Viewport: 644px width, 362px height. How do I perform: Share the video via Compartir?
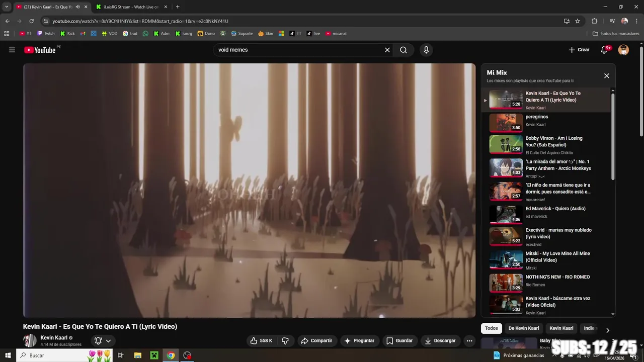316,340
